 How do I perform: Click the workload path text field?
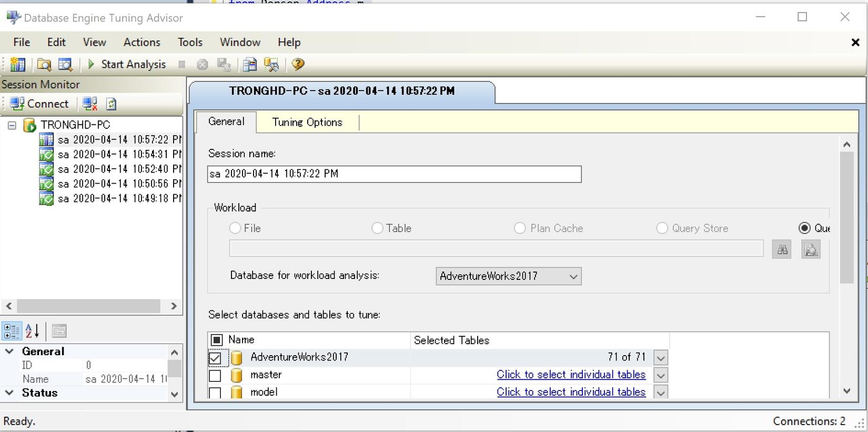tap(496, 248)
